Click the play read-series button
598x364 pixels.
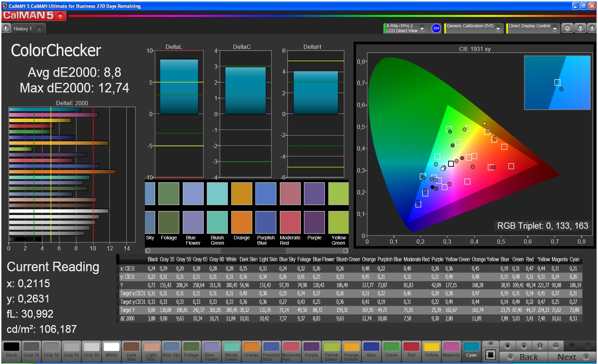(x=524, y=346)
